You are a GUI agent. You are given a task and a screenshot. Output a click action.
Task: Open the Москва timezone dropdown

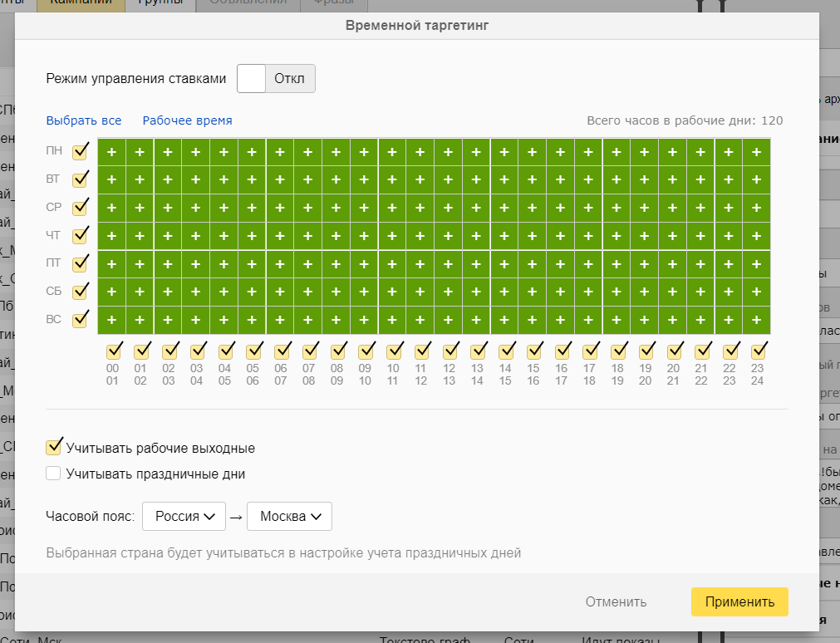point(290,516)
